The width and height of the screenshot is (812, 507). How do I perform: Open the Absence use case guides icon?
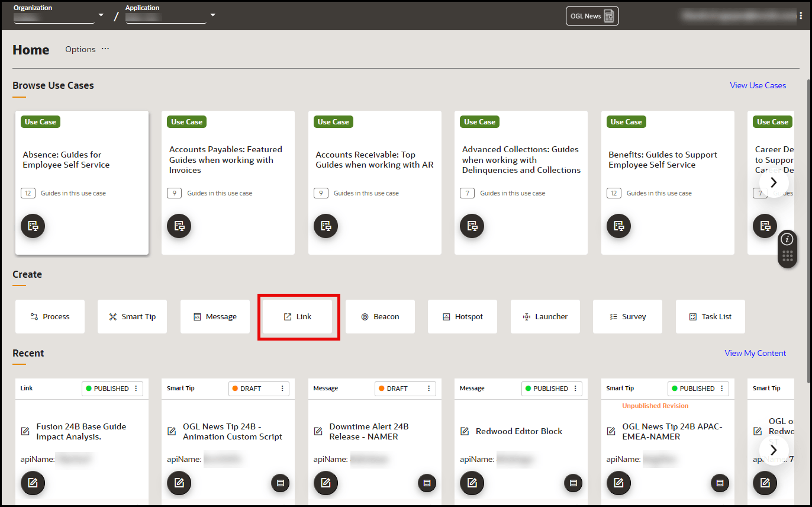point(33,226)
